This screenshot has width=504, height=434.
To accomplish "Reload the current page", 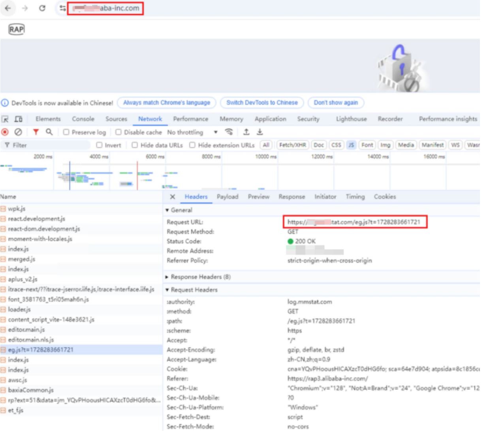I will pos(42,8).
